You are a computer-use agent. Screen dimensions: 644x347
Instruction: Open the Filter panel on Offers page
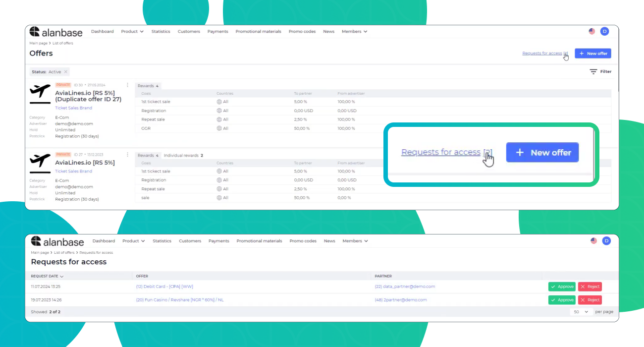pyautogui.click(x=600, y=72)
